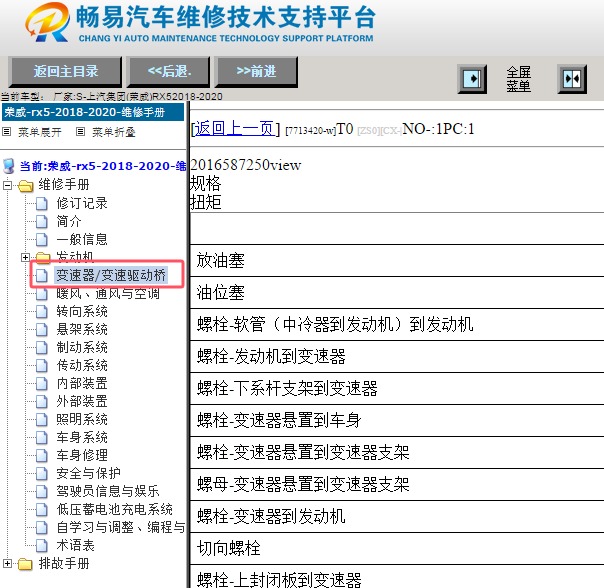
Task: Click the page icon next to 简介
Action: [42, 222]
